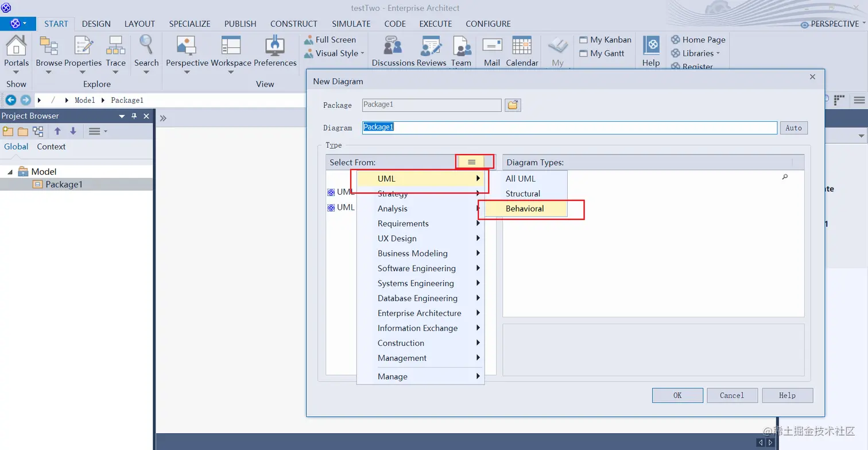Click the folder browse button beside Package field
Screen dimensions: 868x450
[513, 105]
